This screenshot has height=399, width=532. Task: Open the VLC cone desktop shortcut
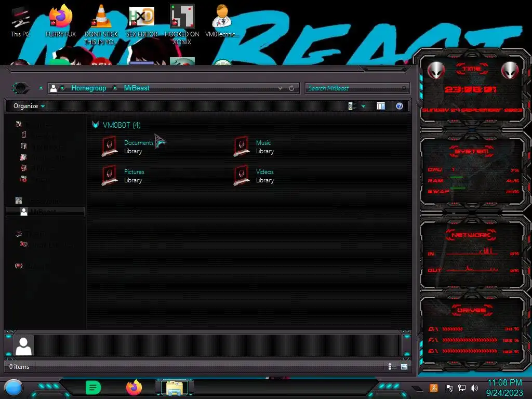(101, 24)
